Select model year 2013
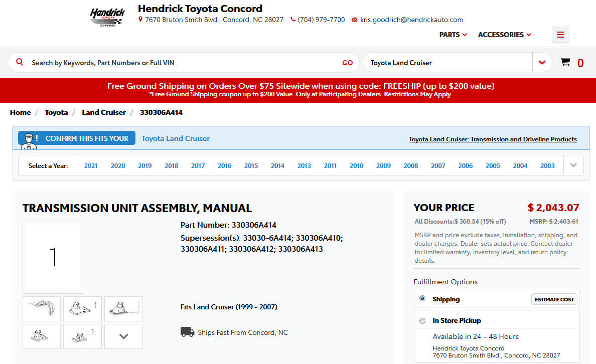Image resolution: width=596 pixels, height=364 pixels. [x=304, y=165]
